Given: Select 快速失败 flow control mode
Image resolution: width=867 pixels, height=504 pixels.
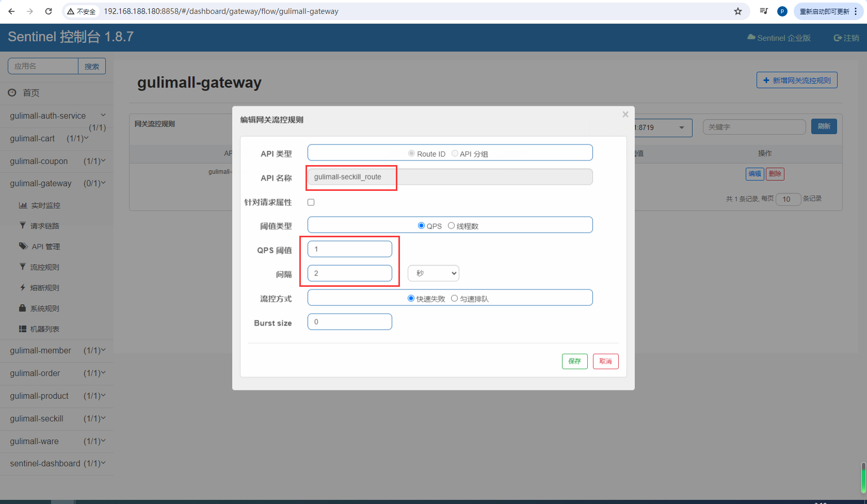Looking at the screenshot, I should pyautogui.click(x=411, y=299).
